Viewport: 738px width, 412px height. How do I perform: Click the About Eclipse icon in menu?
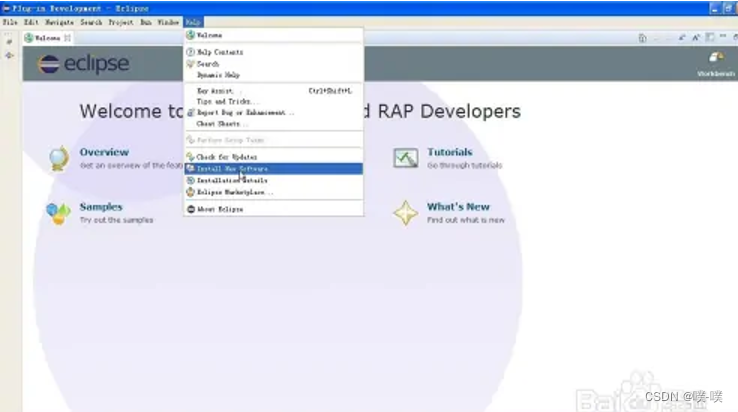191,209
